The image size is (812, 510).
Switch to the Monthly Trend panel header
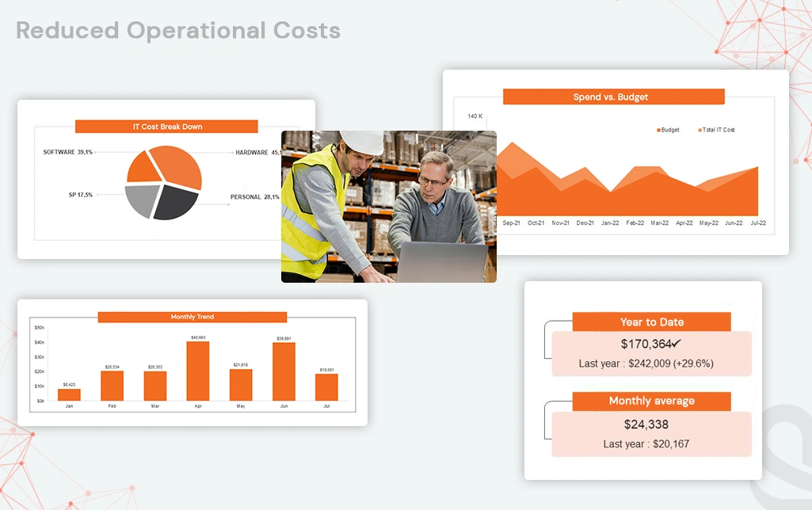pyautogui.click(x=192, y=317)
